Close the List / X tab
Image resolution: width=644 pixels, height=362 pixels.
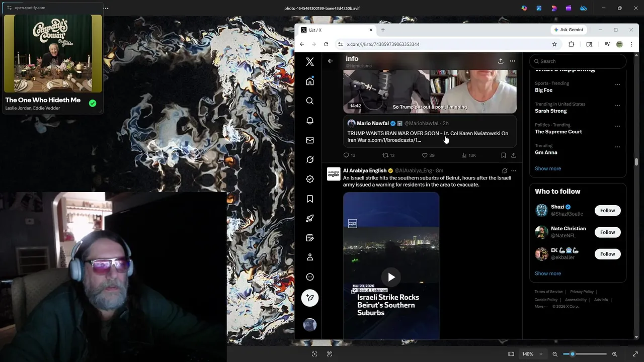coord(371,30)
